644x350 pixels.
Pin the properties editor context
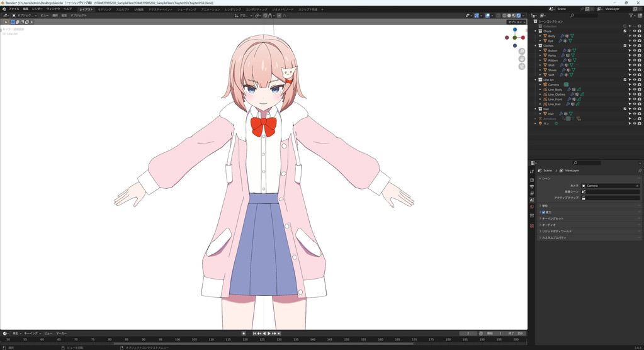click(x=640, y=171)
